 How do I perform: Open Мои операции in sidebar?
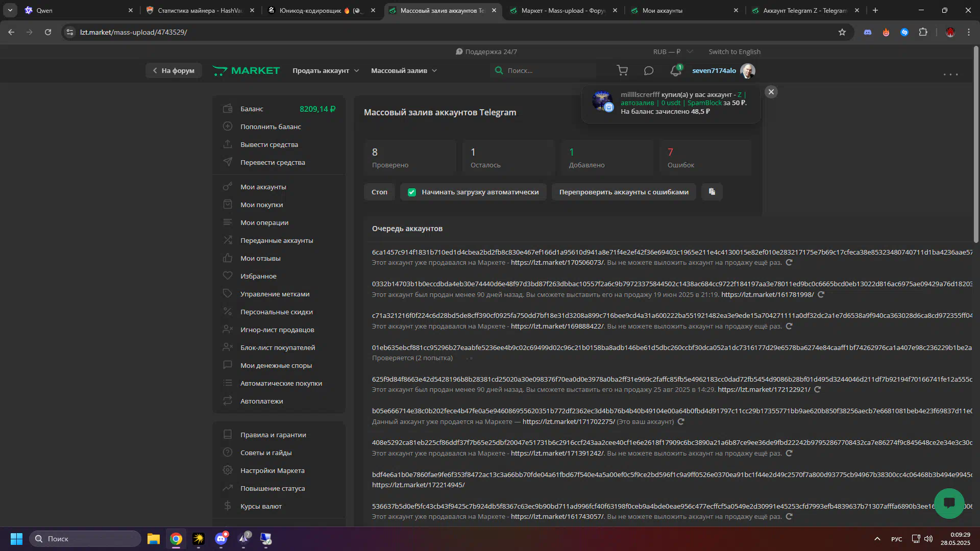(264, 222)
